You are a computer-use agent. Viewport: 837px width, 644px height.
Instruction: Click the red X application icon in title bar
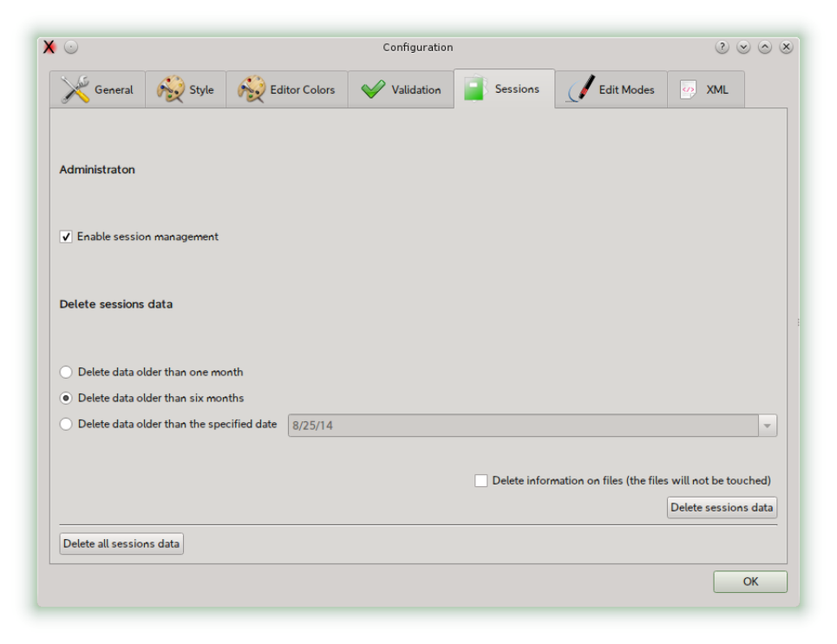click(x=49, y=47)
